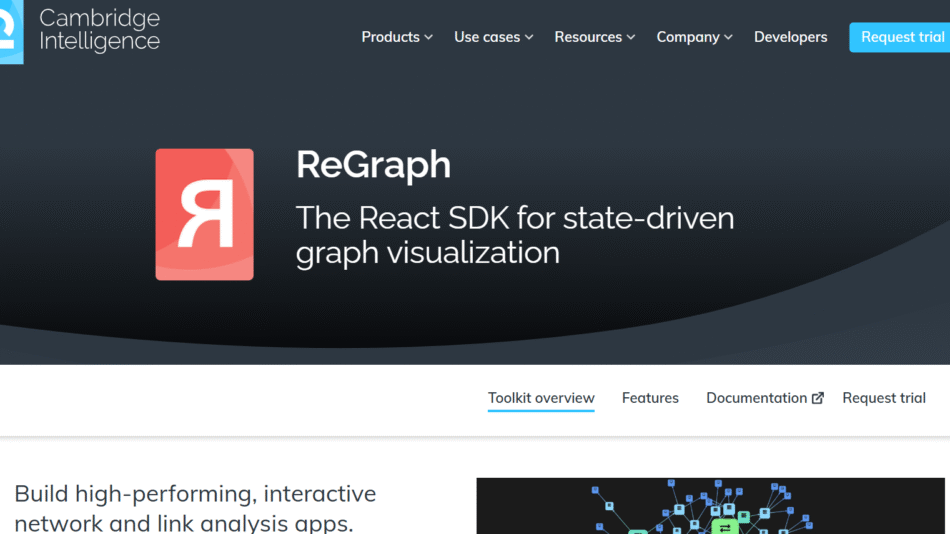Click the Cambridge Intelligence logo icon
950x534 pixels.
(10, 32)
